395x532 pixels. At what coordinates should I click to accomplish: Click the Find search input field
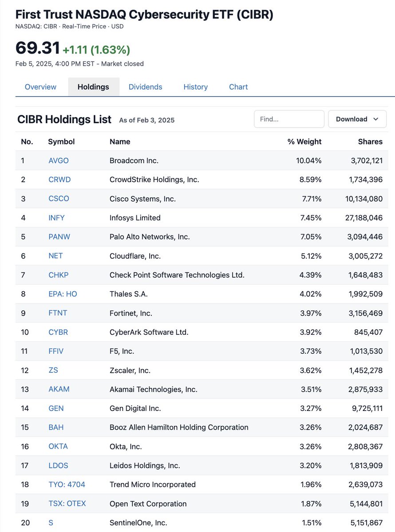click(x=289, y=119)
